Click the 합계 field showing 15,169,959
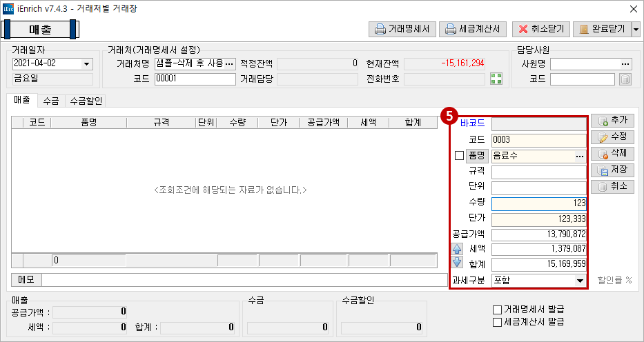644x342 pixels. [x=539, y=265]
